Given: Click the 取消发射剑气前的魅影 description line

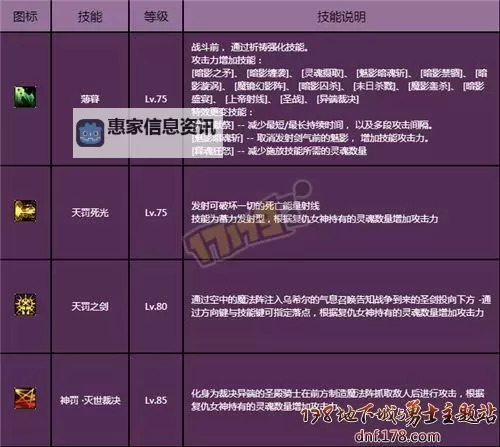Looking at the screenshot, I should (x=310, y=138).
